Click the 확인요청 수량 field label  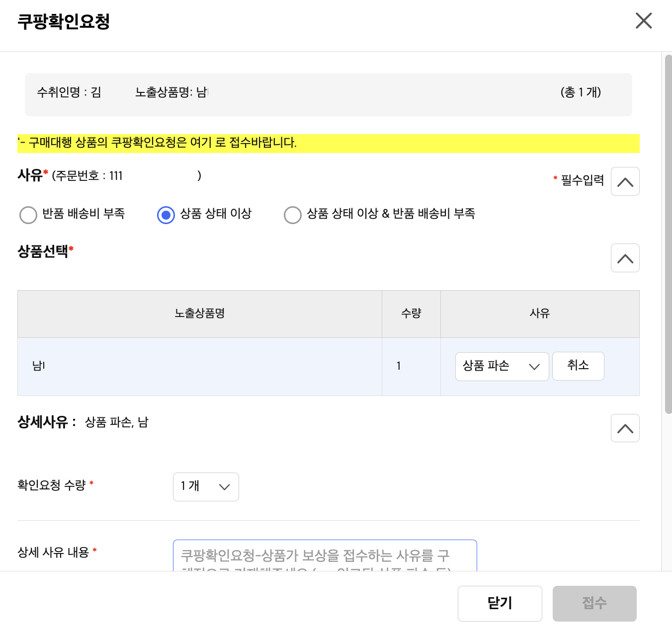coord(52,485)
